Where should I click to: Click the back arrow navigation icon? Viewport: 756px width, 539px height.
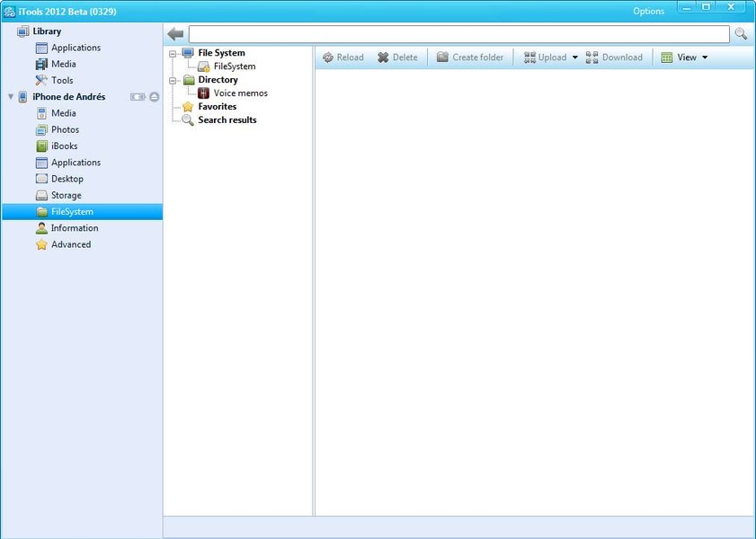[x=175, y=34]
